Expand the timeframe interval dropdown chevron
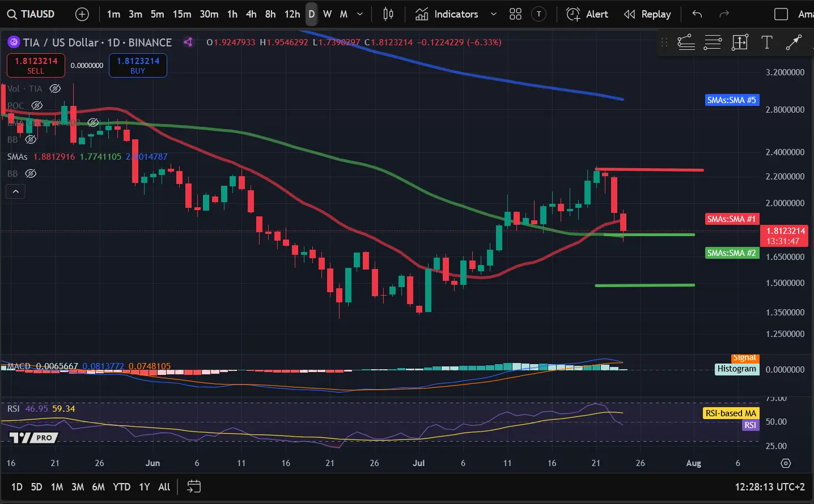This screenshot has width=814, height=504. point(360,14)
